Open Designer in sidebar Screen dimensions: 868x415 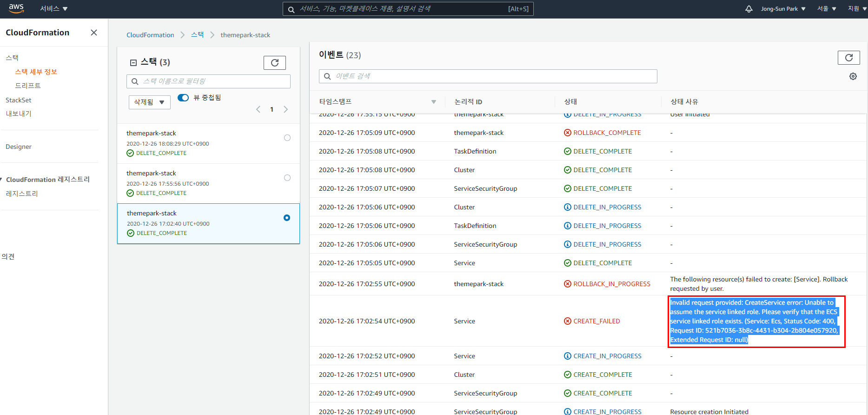[19, 147]
